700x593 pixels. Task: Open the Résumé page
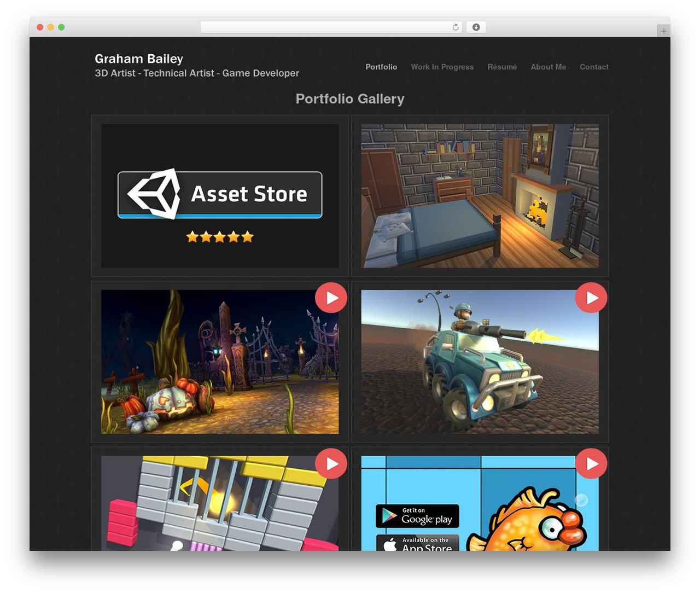point(502,67)
